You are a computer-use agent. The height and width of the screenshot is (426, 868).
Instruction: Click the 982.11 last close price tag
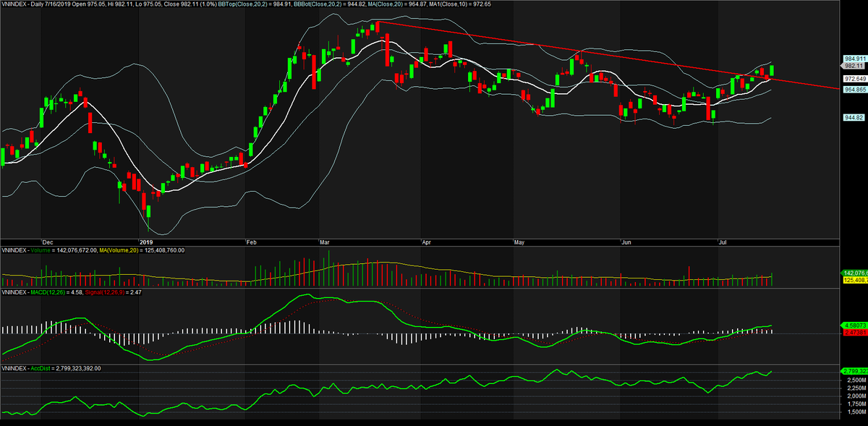pos(854,65)
